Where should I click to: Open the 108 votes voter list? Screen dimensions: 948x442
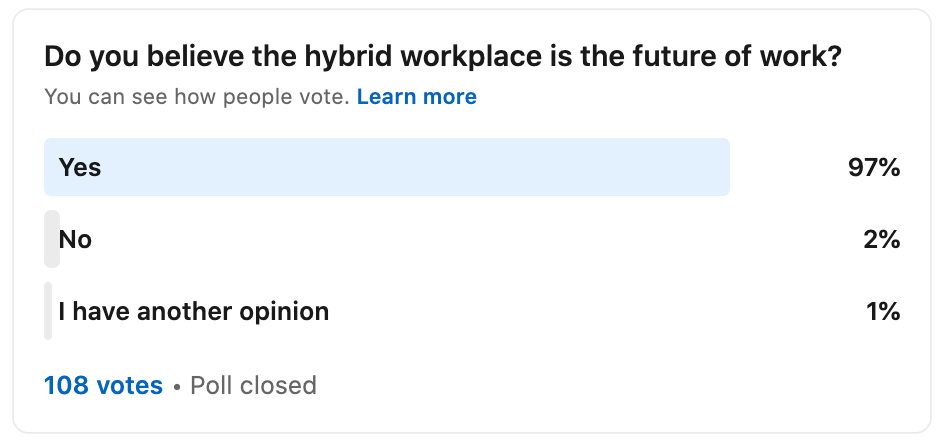coord(103,385)
